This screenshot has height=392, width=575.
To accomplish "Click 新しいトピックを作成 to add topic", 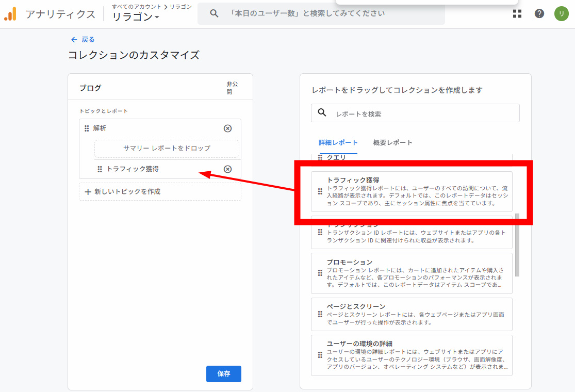I will (160, 191).
